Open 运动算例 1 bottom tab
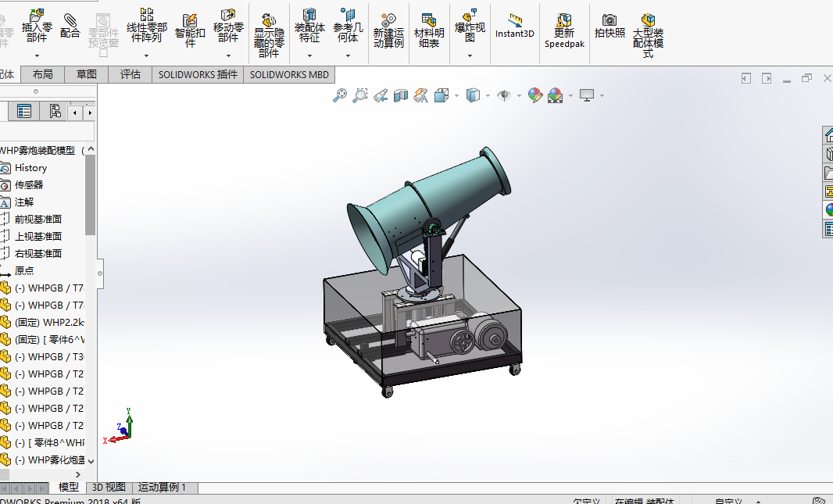This screenshot has width=833, height=504. pos(162,487)
